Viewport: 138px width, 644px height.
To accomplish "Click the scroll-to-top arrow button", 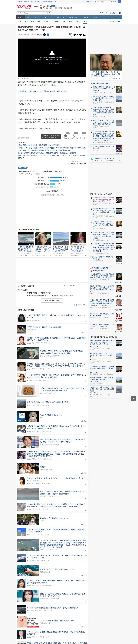I will [x=133, y=398].
